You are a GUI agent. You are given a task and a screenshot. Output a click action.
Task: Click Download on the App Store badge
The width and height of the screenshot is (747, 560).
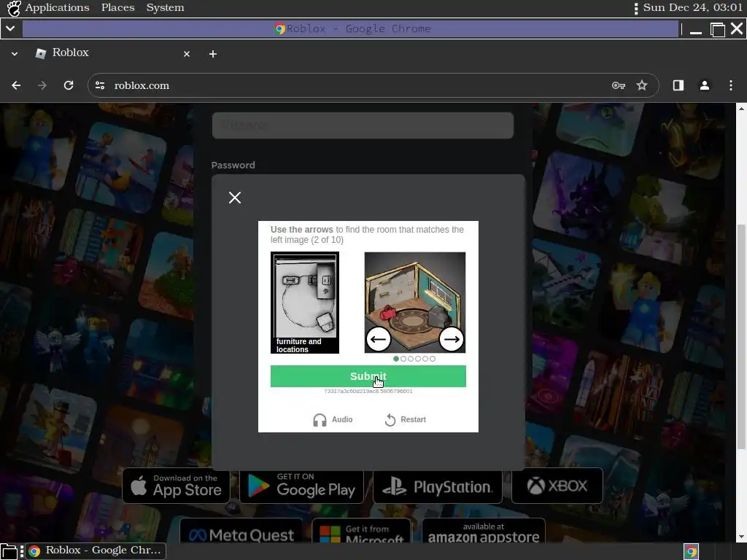point(177,486)
